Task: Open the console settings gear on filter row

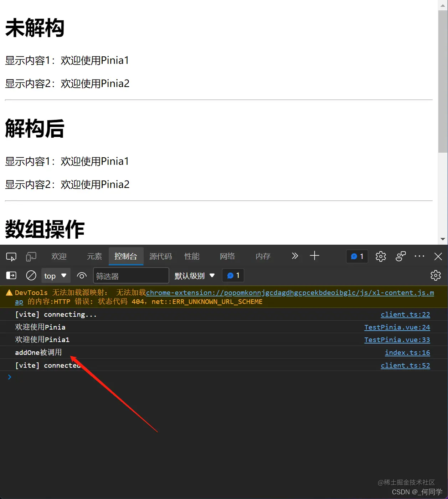Action: click(436, 275)
